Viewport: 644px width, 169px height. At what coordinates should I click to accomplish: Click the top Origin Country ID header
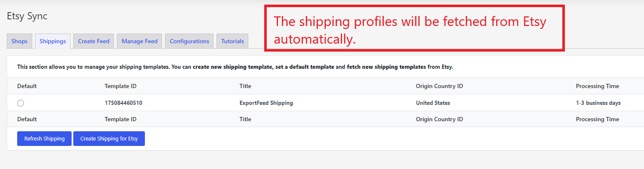pos(439,86)
